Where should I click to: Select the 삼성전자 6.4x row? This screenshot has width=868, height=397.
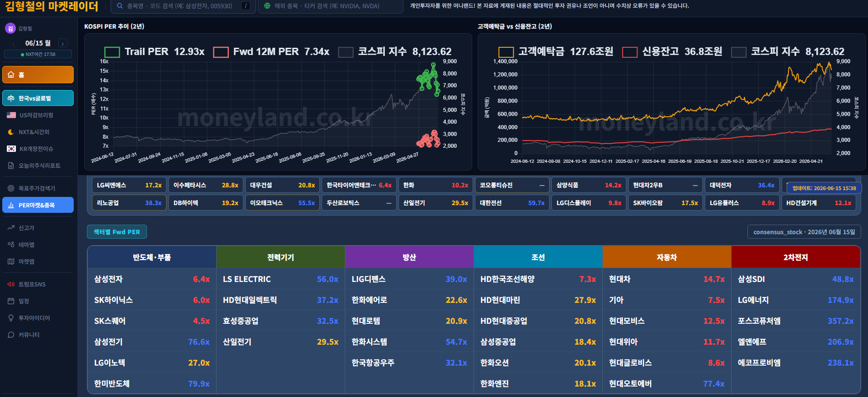pyautogui.click(x=152, y=279)
